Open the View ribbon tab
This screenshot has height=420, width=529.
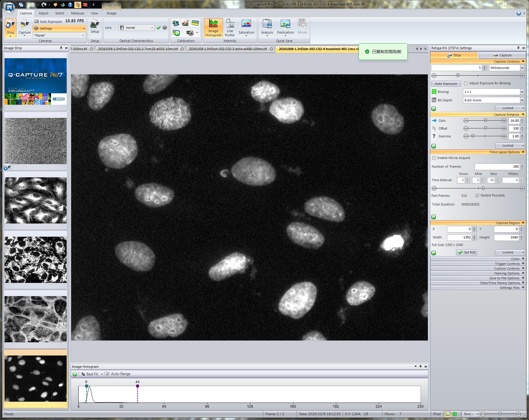(95, 13)
